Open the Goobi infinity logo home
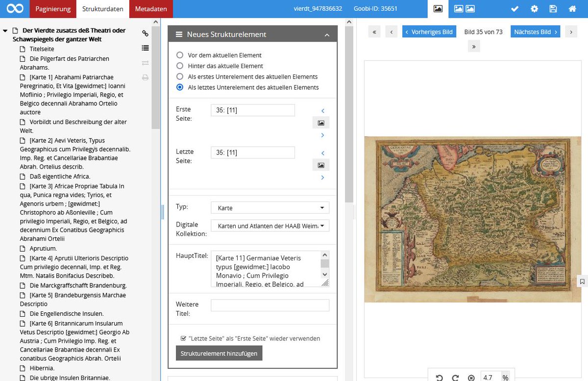588x381 pixels. 15,9
